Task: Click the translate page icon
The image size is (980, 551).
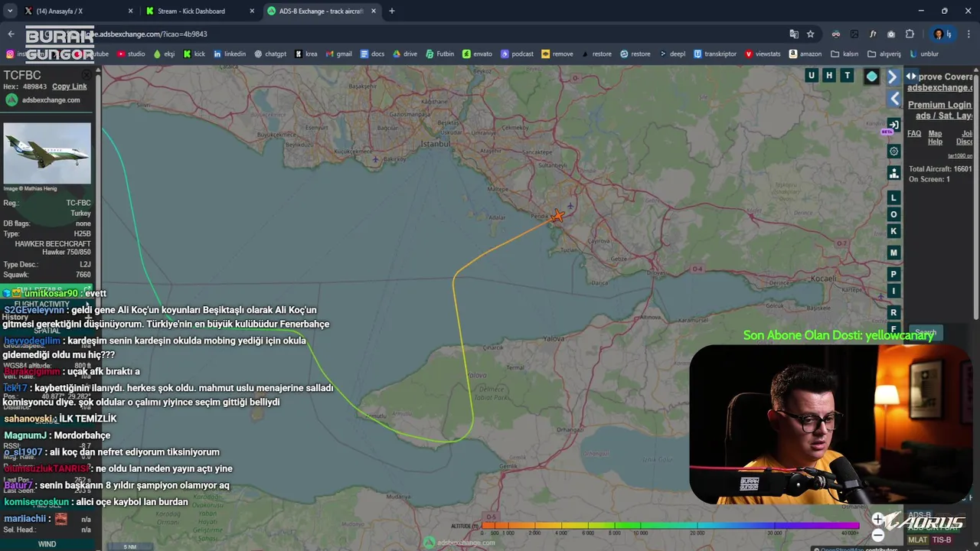Action: coord(794,34)
